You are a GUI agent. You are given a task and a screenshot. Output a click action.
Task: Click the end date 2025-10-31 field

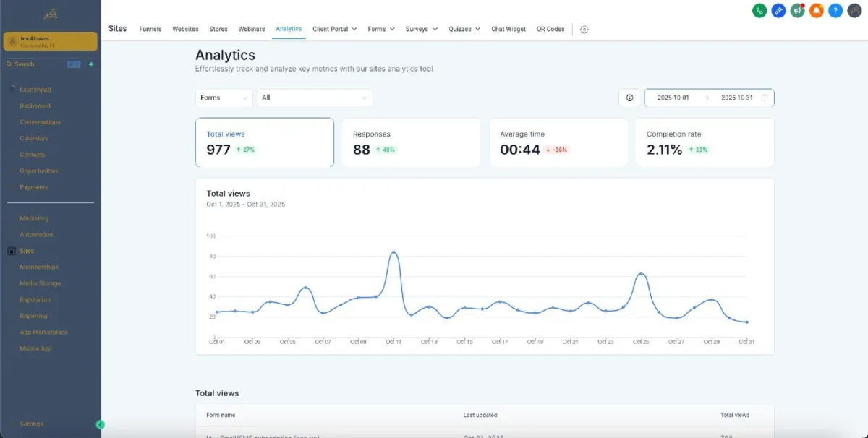coord(737,98)
